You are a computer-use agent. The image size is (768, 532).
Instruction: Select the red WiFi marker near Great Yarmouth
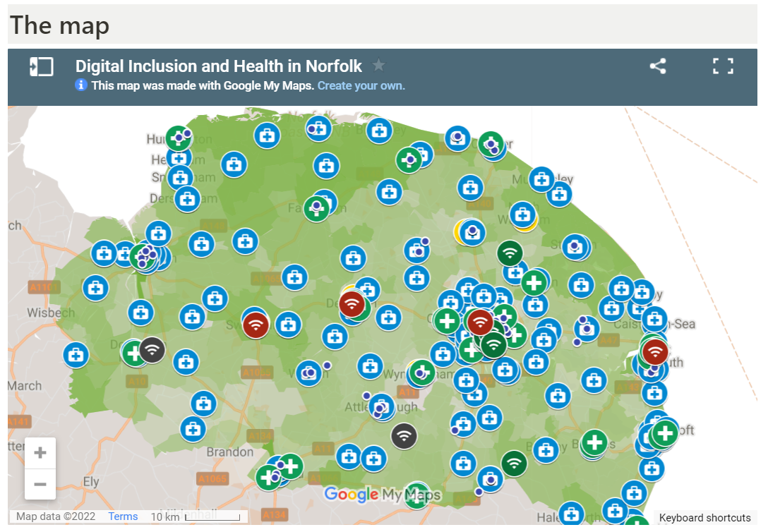tap(654, 351)
